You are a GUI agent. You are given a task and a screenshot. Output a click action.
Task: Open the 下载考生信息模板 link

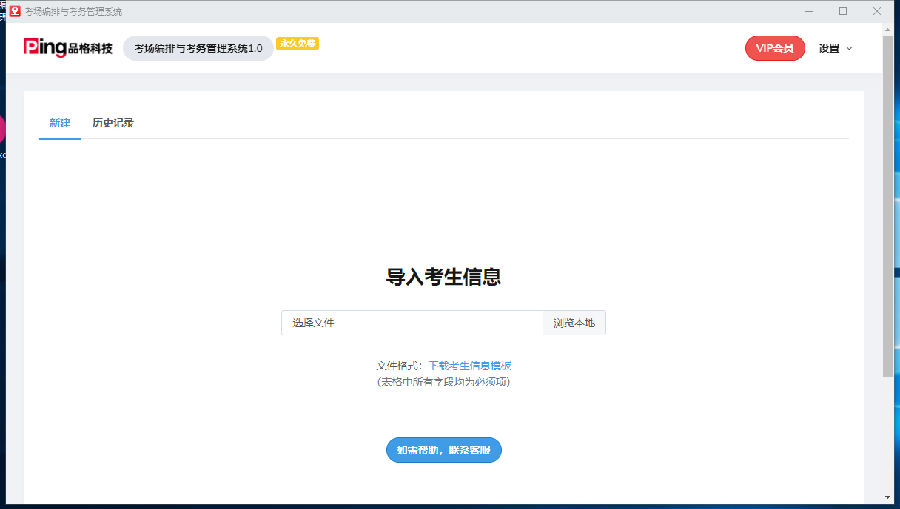point(470,366)
